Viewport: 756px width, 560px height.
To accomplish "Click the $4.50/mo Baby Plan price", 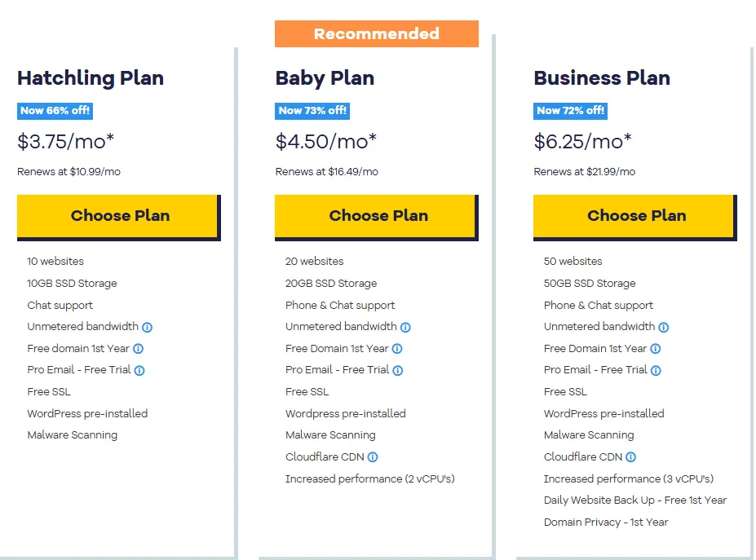I will 326,142.
